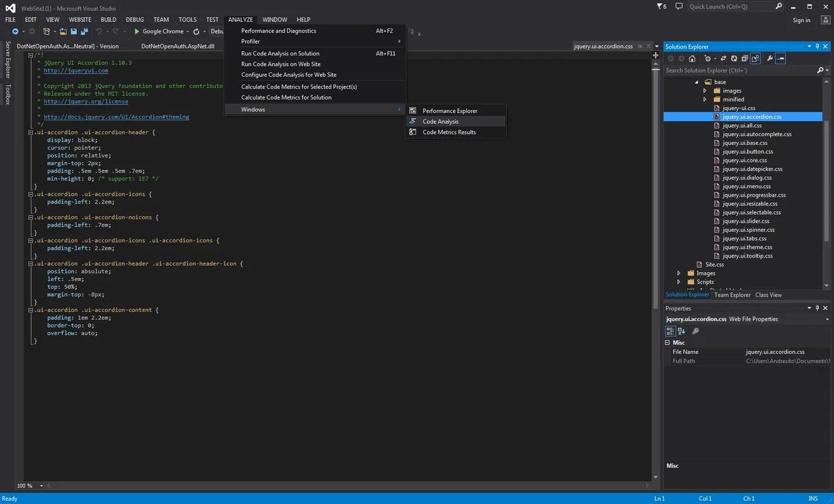Open Solution Explorer window position dropdown arrow
This screenshot has height=504, width=834.
pyautogui.click(x=809, y=47)
